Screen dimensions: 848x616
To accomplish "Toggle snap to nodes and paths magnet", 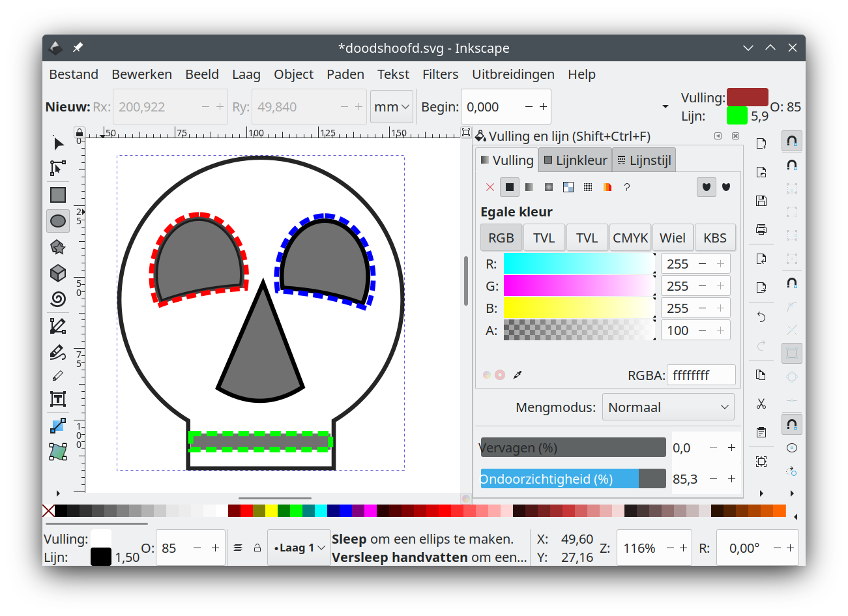I will point(792,283).
